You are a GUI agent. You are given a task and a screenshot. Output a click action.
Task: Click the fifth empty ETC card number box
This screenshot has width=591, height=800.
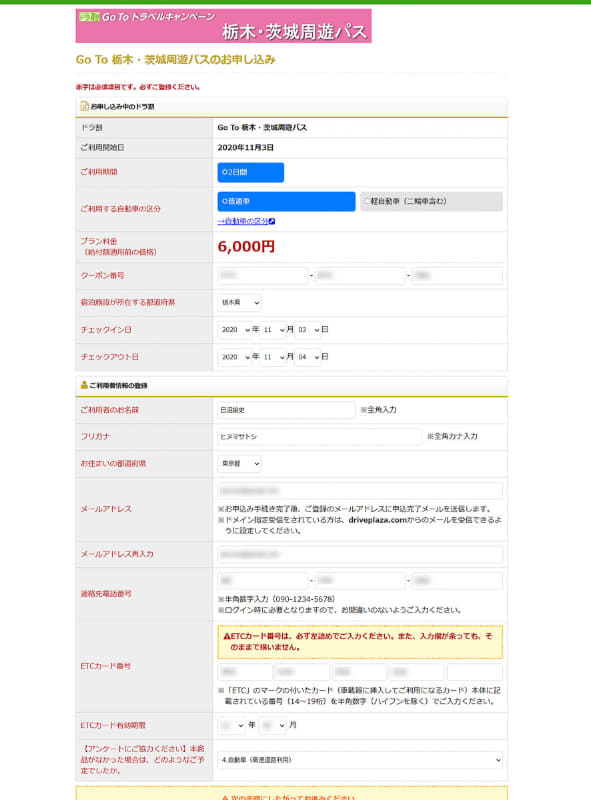coord(475,672)
